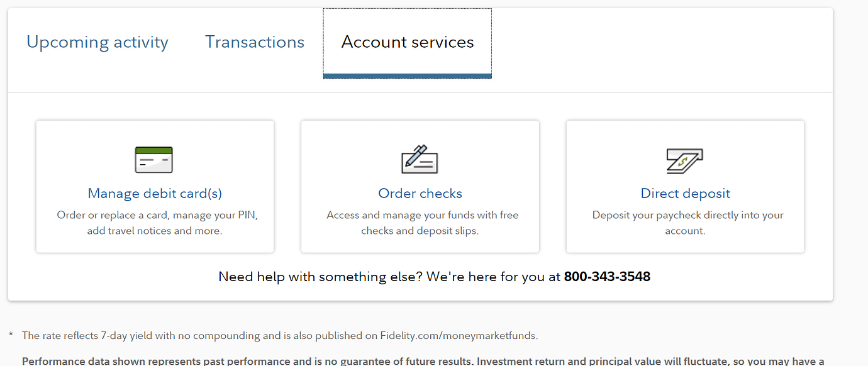The image size is (868, 366).
Task: Select the Account services tab
Action: [407, 42]
